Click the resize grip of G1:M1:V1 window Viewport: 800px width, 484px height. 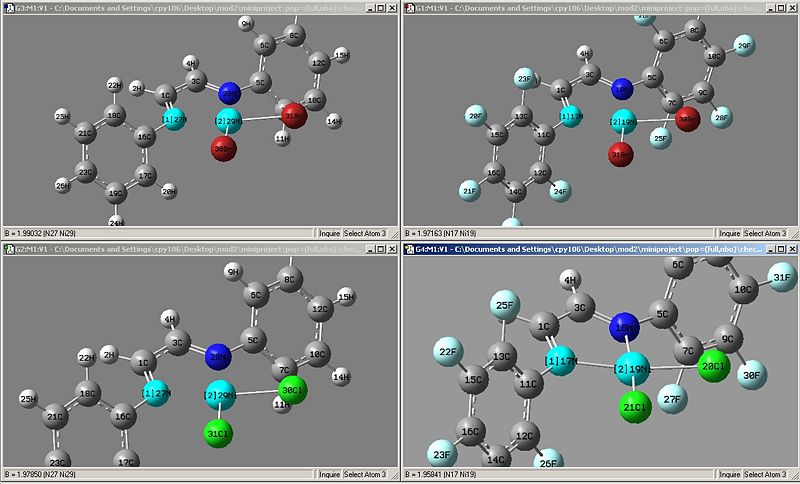[792, 234]
